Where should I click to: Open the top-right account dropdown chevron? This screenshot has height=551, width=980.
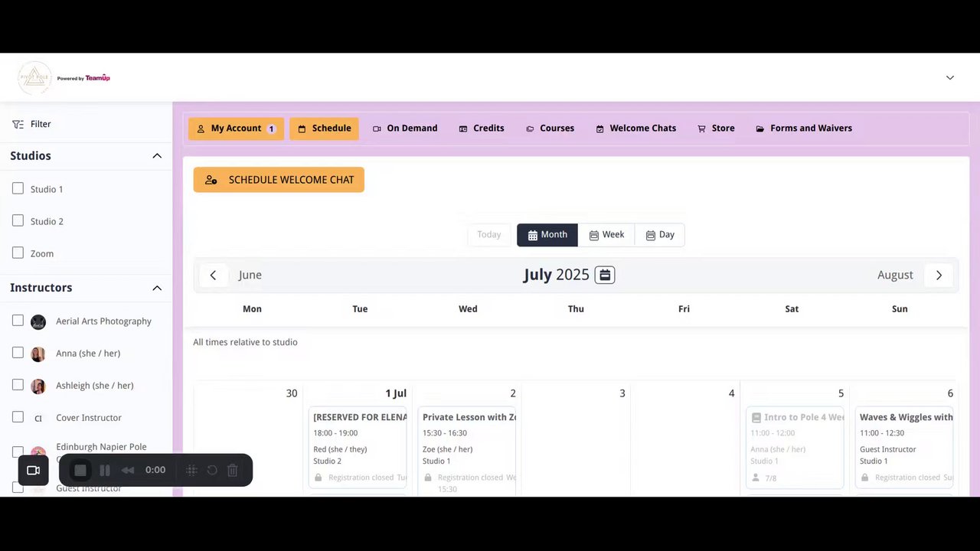click(950, 77)
